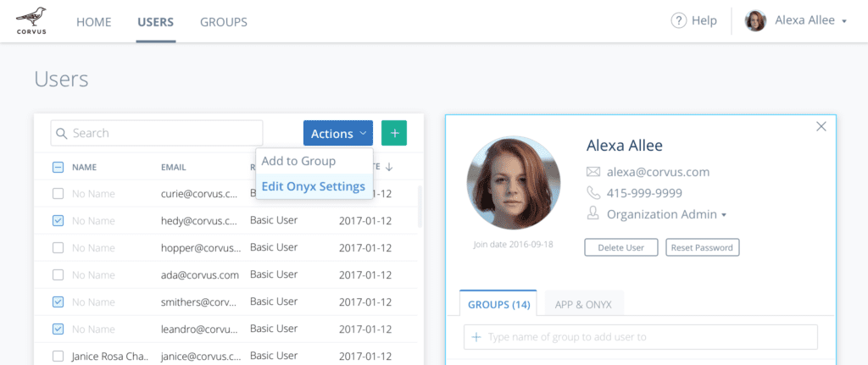
Task: Close the user detail panel
Action: click(x=821, y=127)
